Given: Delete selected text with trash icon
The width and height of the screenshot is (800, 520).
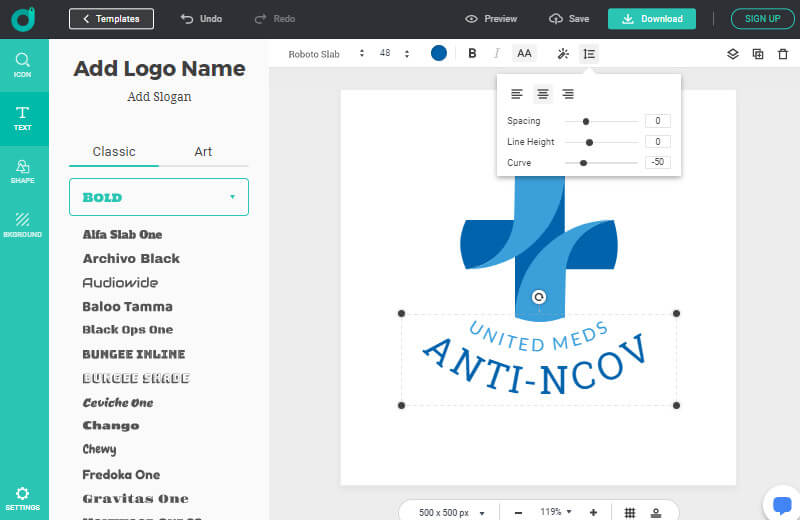Looking at the screenshot, I should [782, 54].
